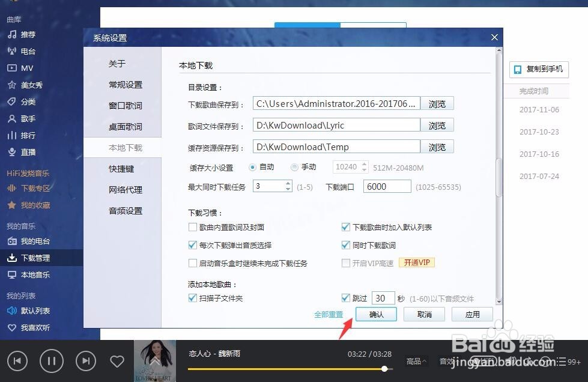Image resolution: width=588 pixels, height=382 pixels.
Task: Increase cache size spinner value
Action: [x=365, y=164]
